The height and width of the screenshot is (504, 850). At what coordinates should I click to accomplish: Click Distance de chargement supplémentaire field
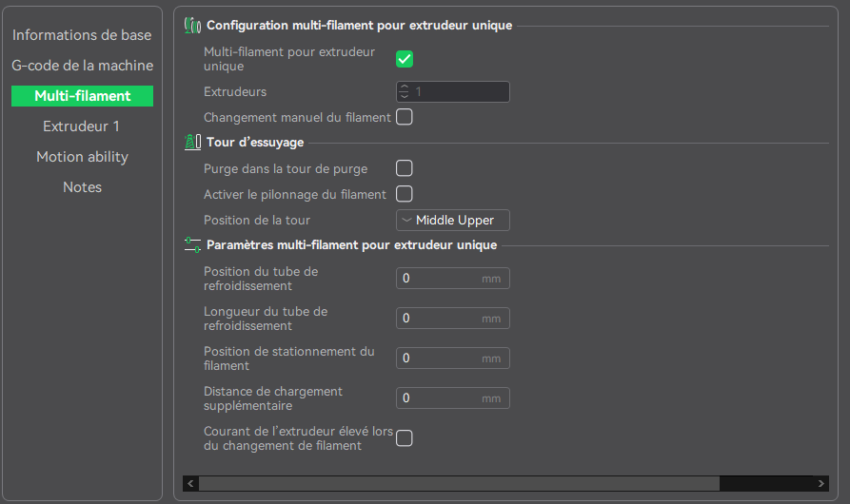tap(440, 398)
